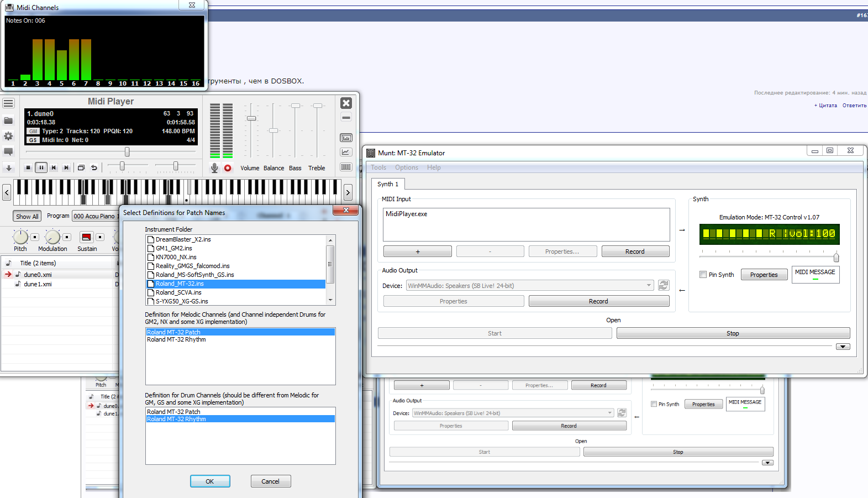Adjust the Treble slider in Midi Player
Screen dimensions: 868x498
tap(317, 106)
